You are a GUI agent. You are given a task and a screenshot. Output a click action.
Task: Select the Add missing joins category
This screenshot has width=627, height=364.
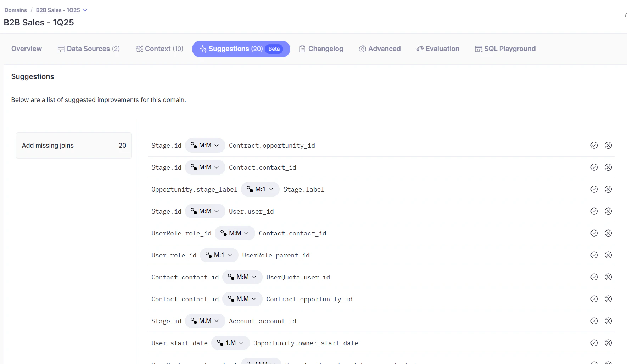point(74,146)
